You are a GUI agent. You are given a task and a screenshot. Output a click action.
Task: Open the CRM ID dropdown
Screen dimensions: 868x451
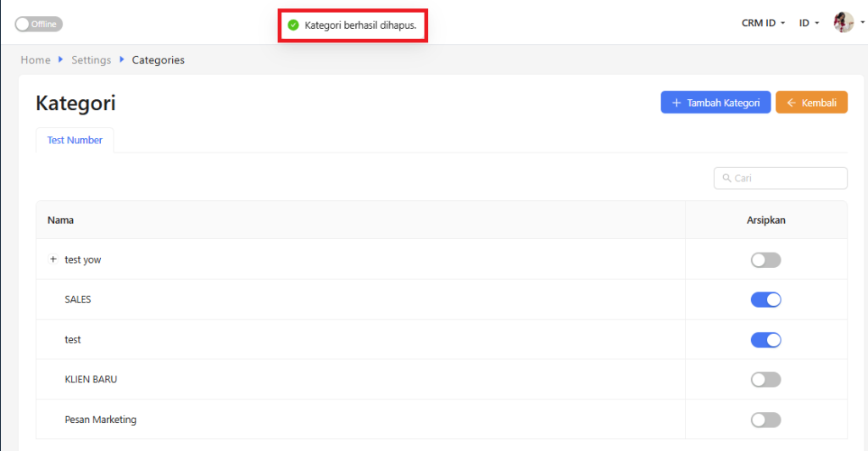764,23
